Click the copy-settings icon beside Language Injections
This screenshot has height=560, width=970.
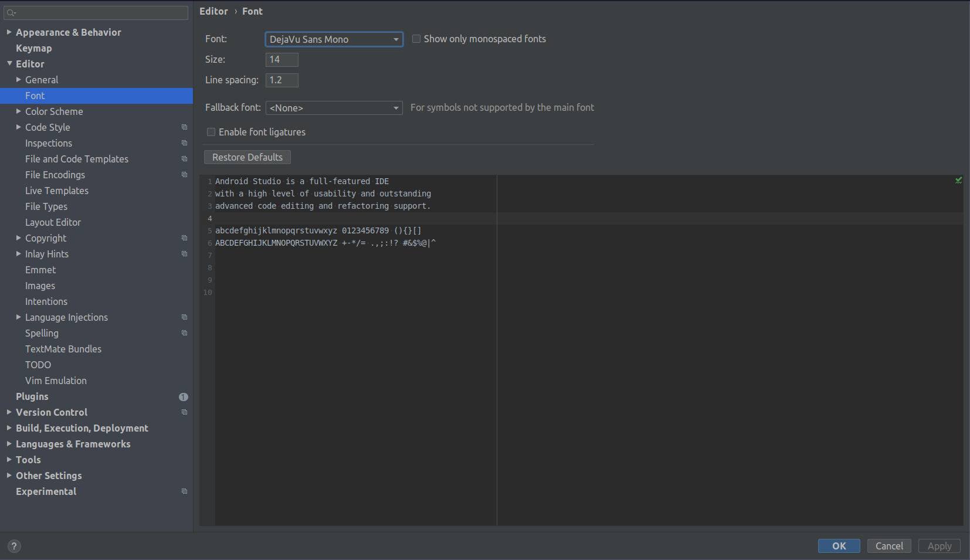[184, 317]
